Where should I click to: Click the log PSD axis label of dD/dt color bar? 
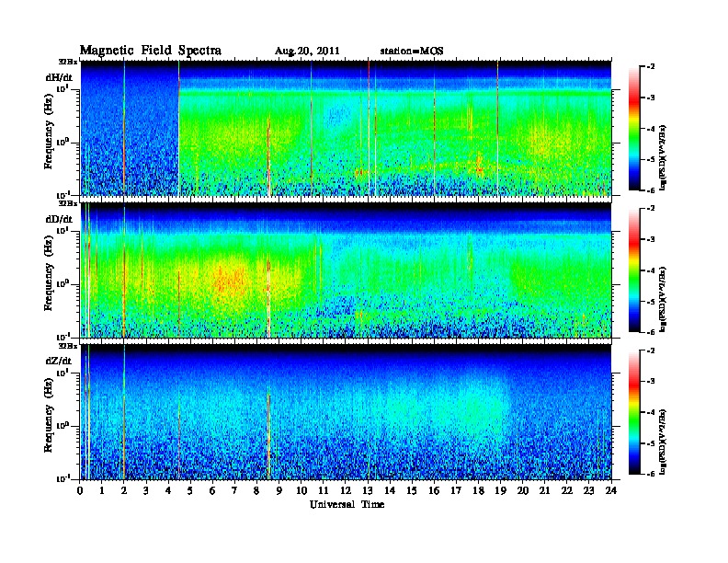coord(663,299)
